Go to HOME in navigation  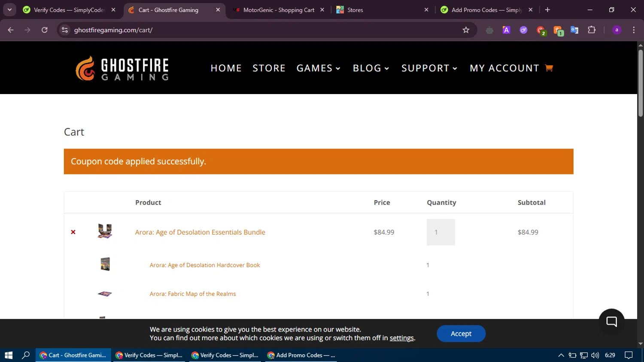pyautogui.click(x=226, y=68)
